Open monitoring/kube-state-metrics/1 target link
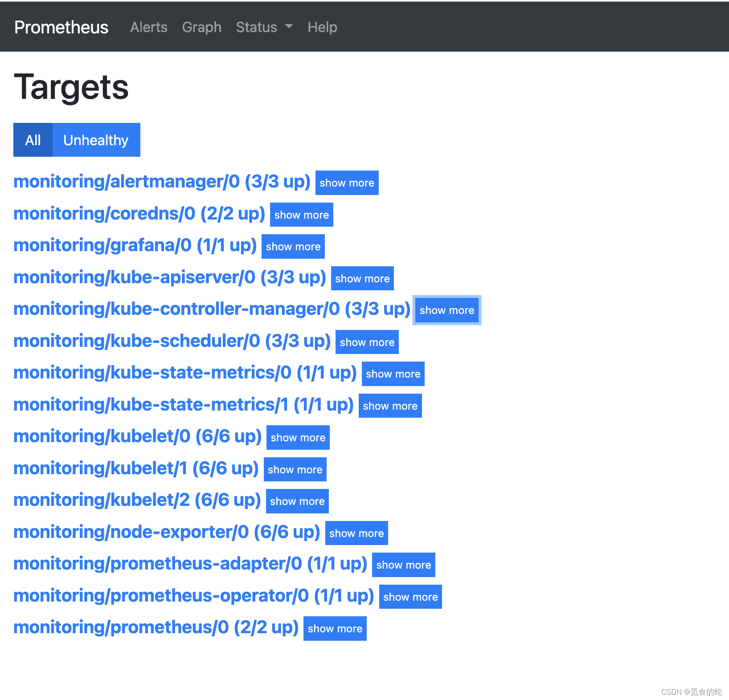Screen dimensions: 729x700 (x=184, y=405)
